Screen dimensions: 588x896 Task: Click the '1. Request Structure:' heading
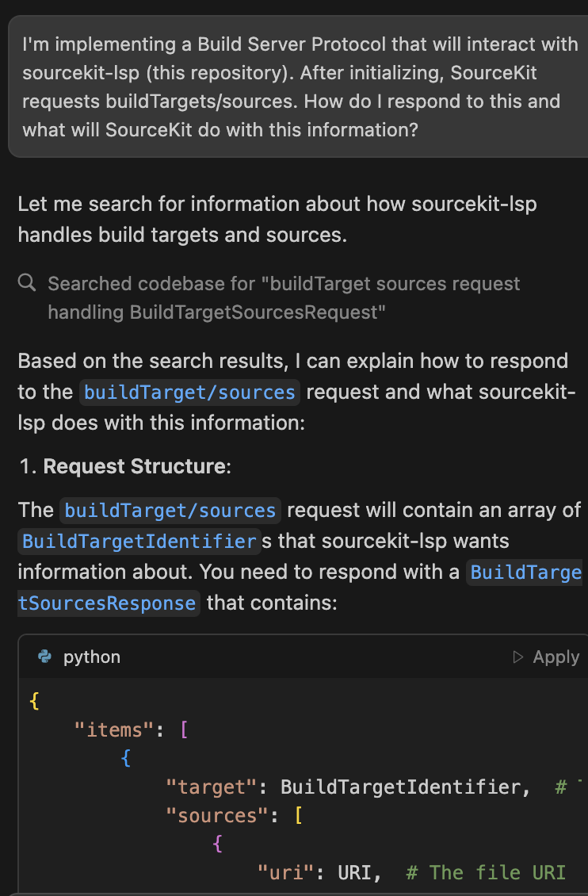(x=125, y=467)
